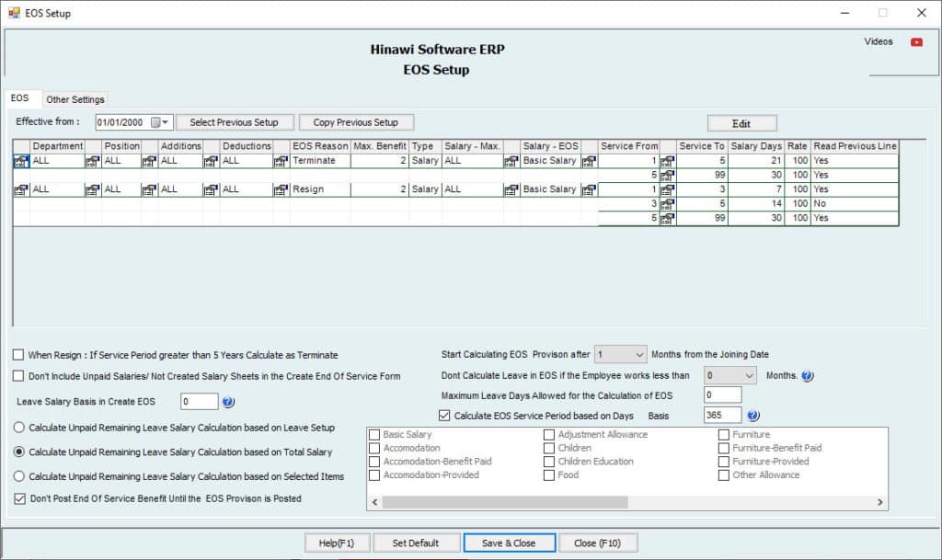
Task: Open Position lookup icon in Resign row
Action: (149, 189)
